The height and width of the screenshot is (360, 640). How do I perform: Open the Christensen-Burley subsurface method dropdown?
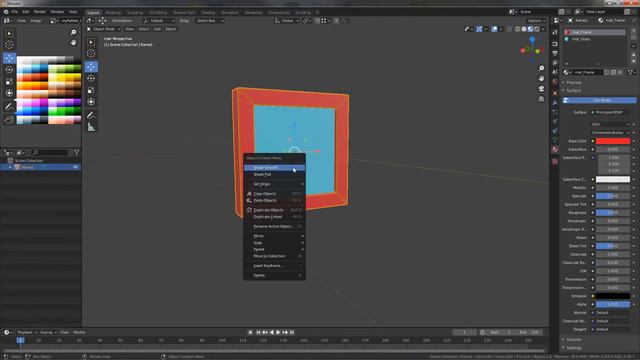[610, 133]
